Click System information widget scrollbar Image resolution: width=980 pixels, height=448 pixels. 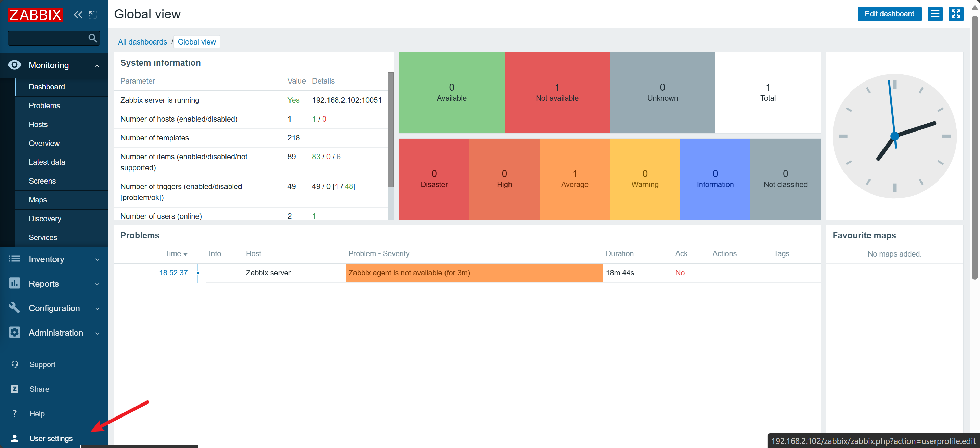(390, 129)
